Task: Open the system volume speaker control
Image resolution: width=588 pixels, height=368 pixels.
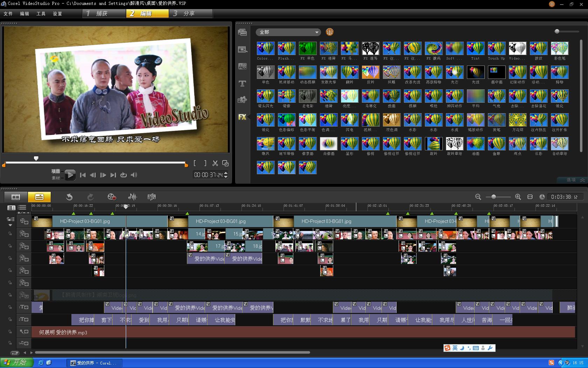Action: [x=134, y=175]
